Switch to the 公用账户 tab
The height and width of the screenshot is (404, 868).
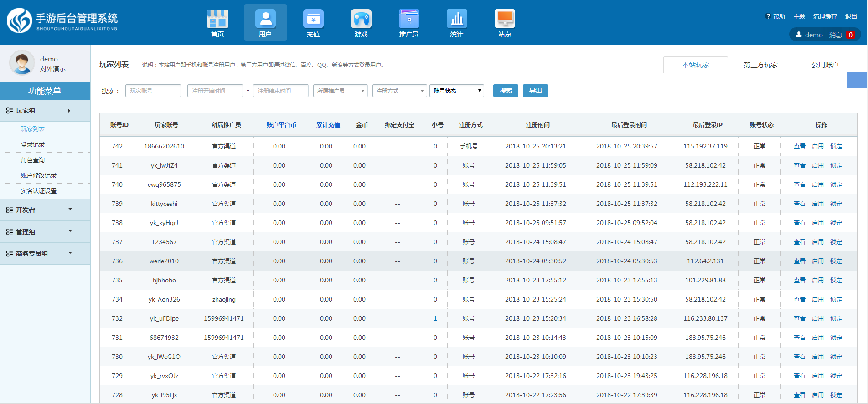pyautogui.click(x=825, y=65)
